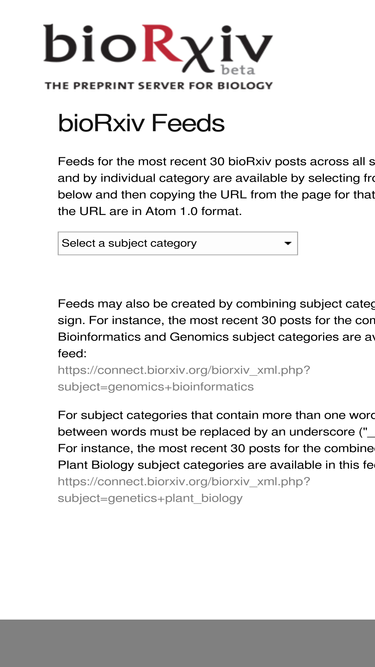Click the 'bioRxiv Feeds' heading
The image size is (375, 667).
141,123
